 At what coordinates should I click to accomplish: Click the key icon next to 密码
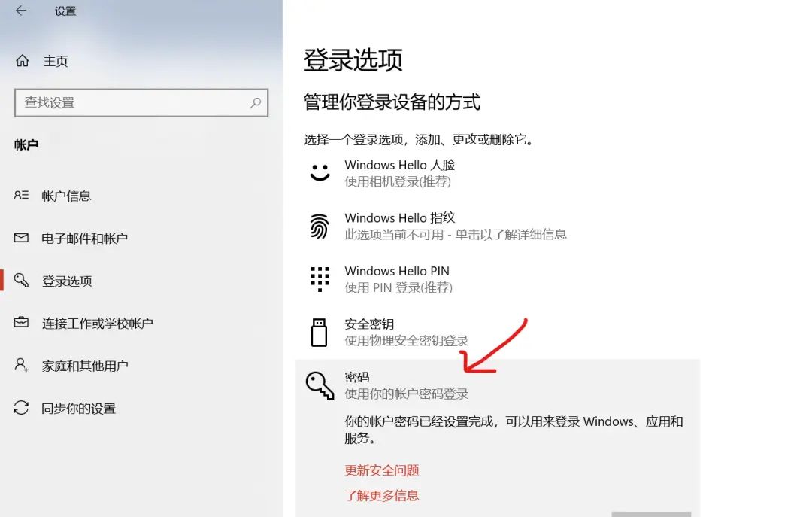pos(320,384)
